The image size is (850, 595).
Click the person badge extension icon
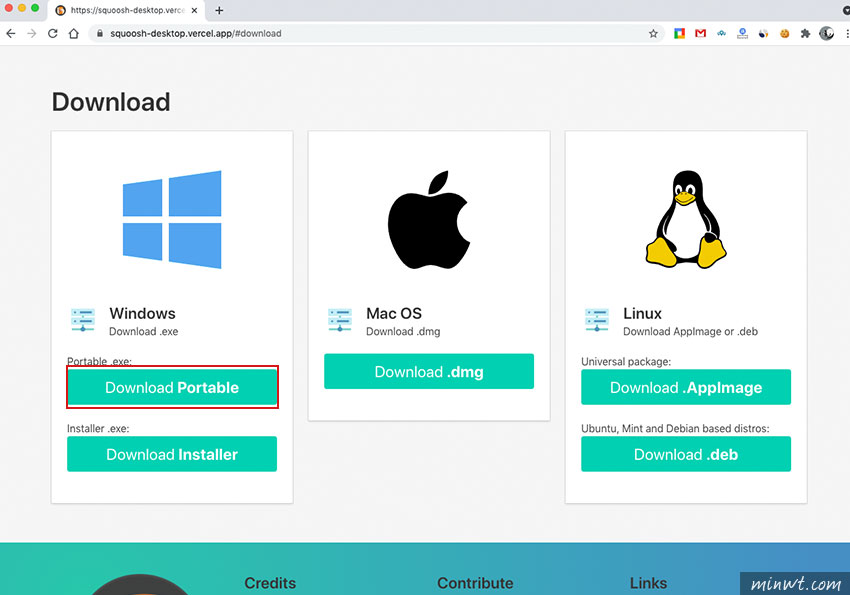click(x=742, y=34)
